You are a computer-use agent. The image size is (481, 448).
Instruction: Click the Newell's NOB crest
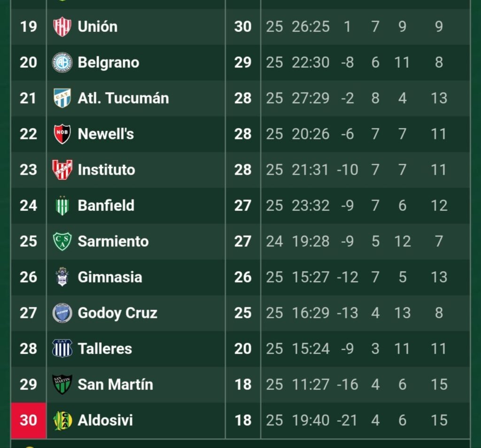pos(62,134)
